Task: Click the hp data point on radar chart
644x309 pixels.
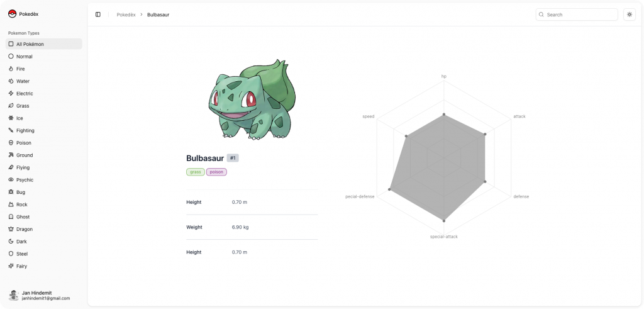Action: click(444, 115)
